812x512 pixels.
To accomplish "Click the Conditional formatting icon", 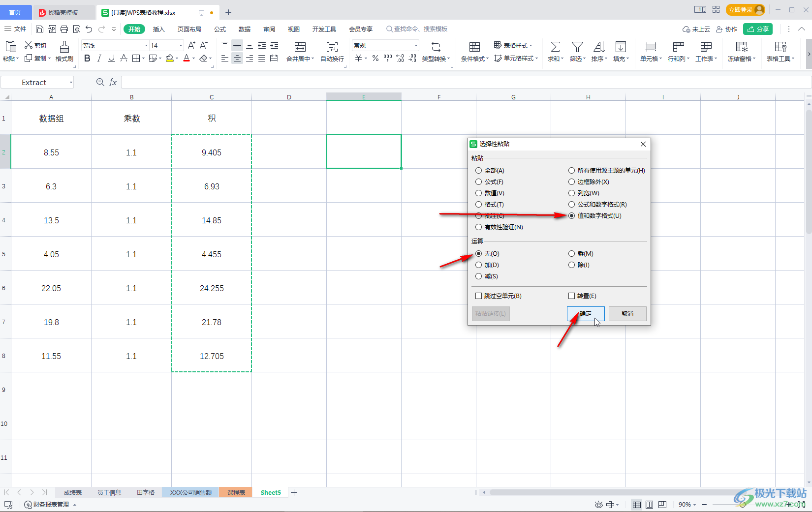I will pyautogui.click(x=474, y=47).
